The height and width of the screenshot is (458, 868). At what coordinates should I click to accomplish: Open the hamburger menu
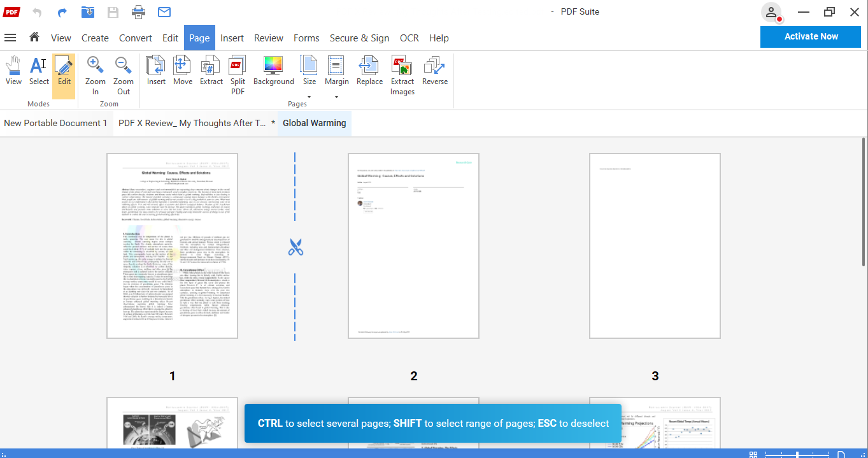click(x=10, y=38)
